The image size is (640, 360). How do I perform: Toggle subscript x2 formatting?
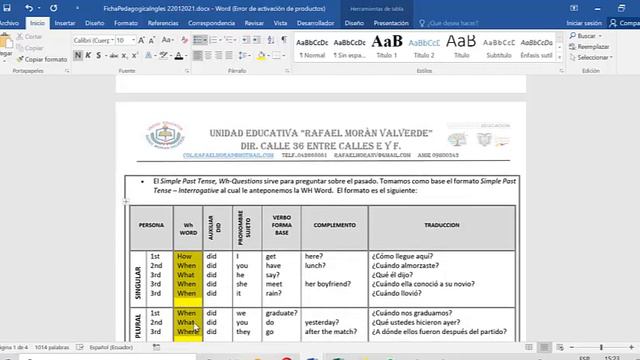124,56
